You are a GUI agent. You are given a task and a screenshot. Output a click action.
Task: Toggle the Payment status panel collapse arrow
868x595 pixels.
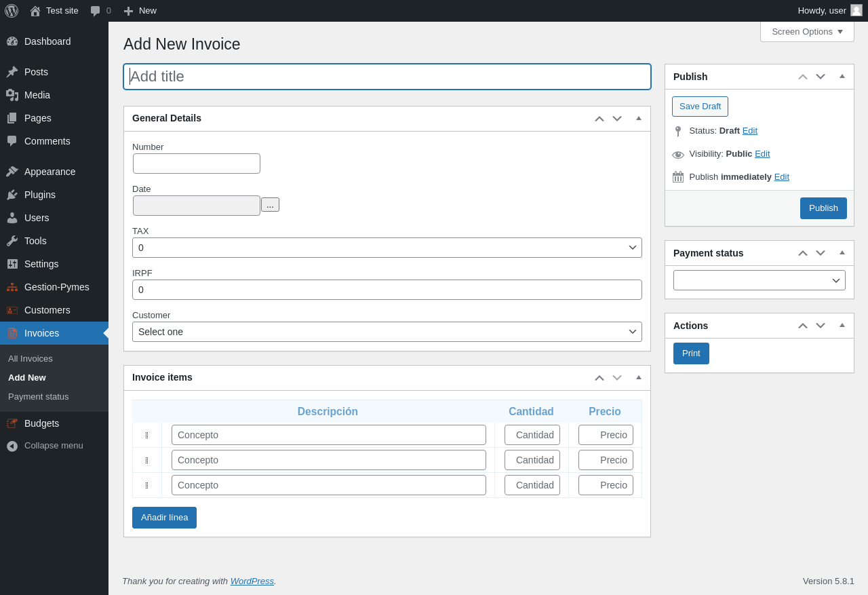coord(842,252)
